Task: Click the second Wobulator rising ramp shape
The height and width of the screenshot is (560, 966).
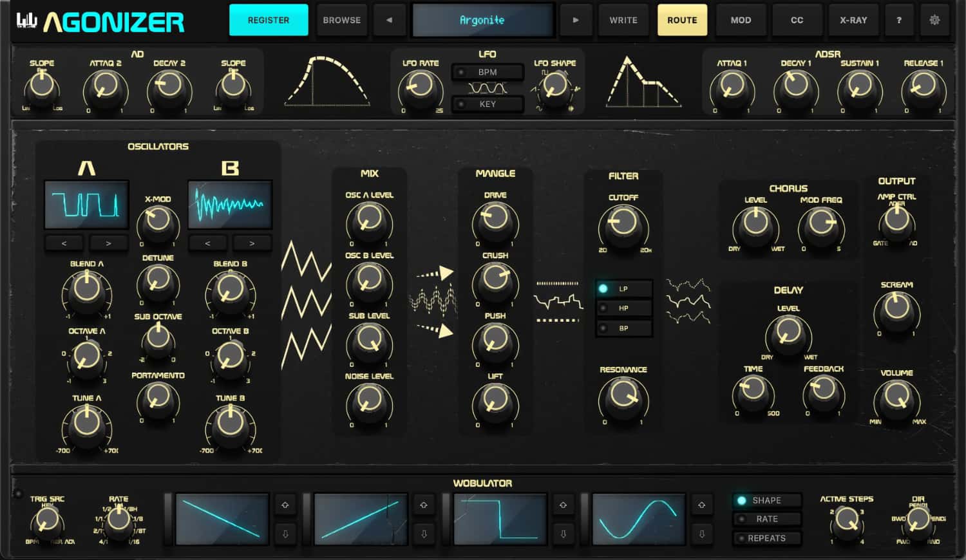Action: [361, 519]
